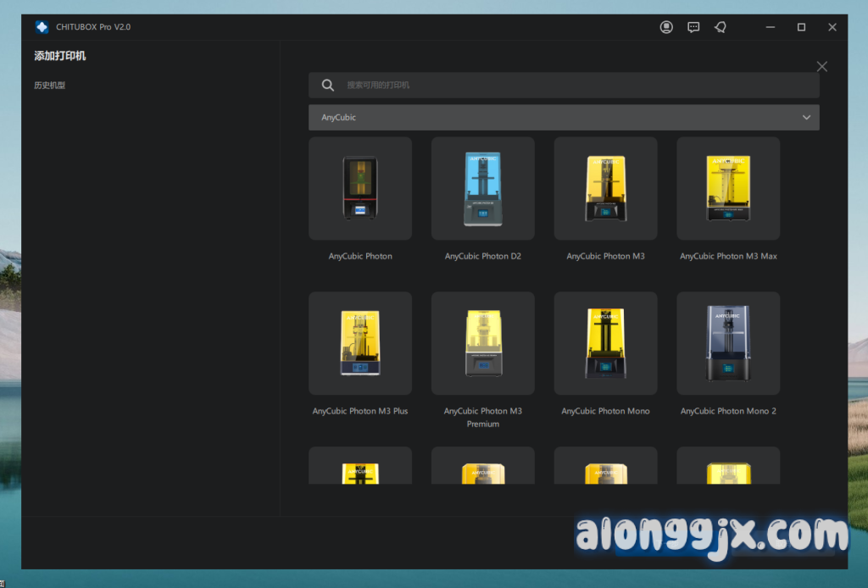Click the notification bell icon
The image size is (868, 588).
coord(720,27)
